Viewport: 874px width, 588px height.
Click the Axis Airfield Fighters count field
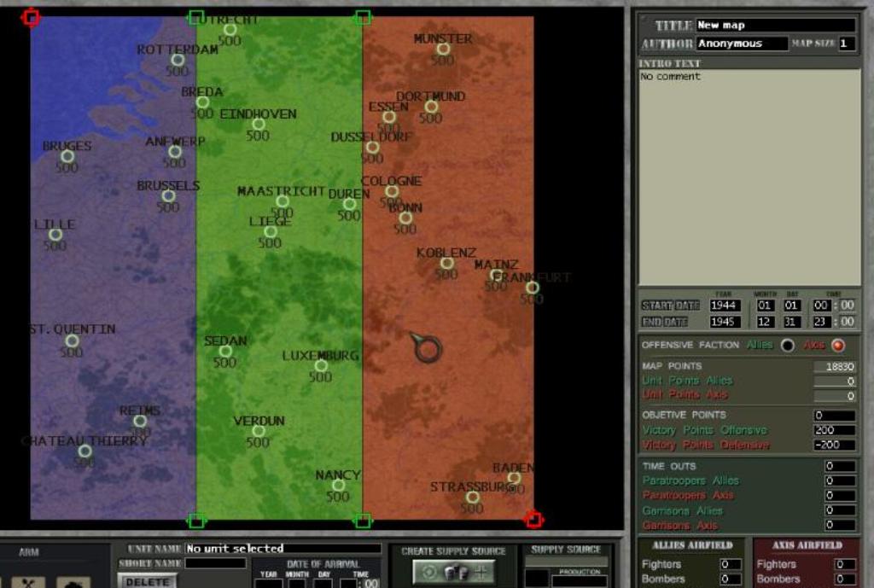(x=845, y=564)
